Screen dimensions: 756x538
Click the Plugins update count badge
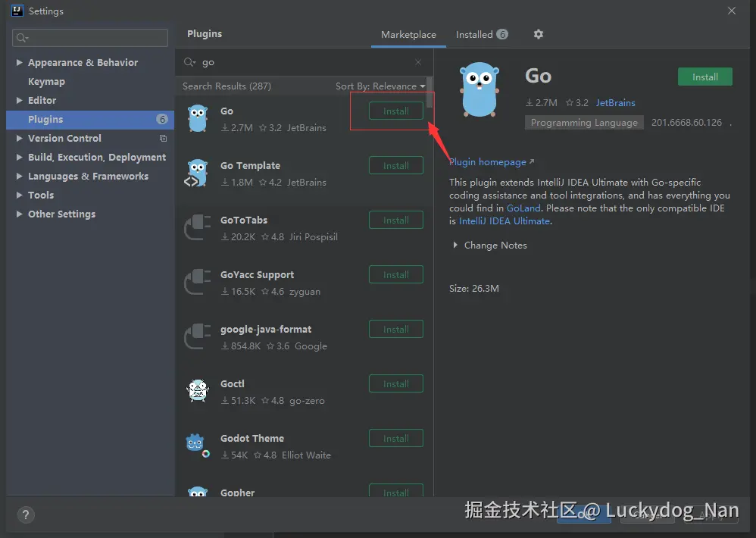162,119
